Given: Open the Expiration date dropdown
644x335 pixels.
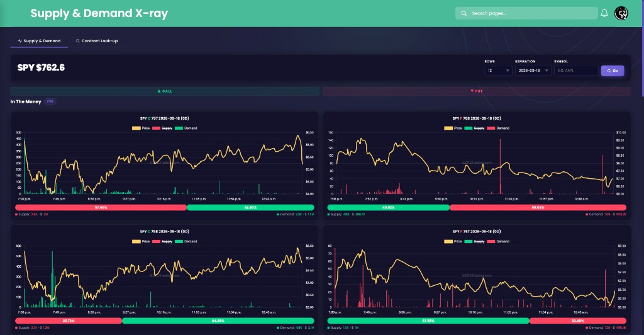Looking at the screenshot, I should [533, 71].
